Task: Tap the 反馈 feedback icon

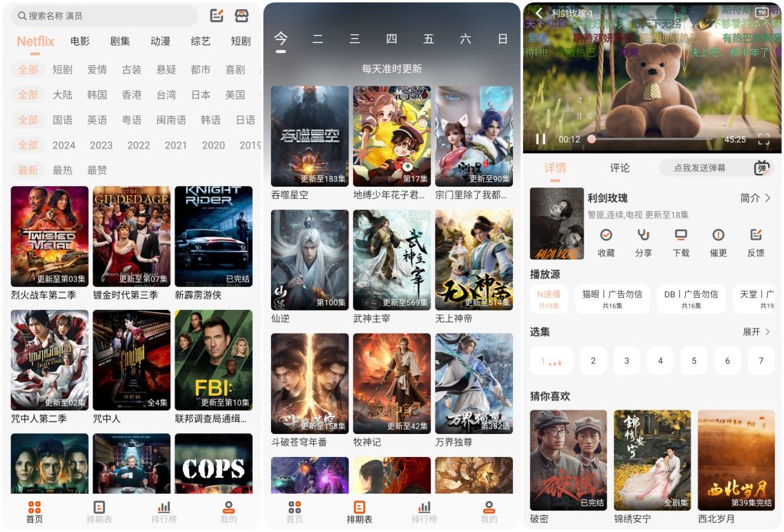Action: (756, 235)
